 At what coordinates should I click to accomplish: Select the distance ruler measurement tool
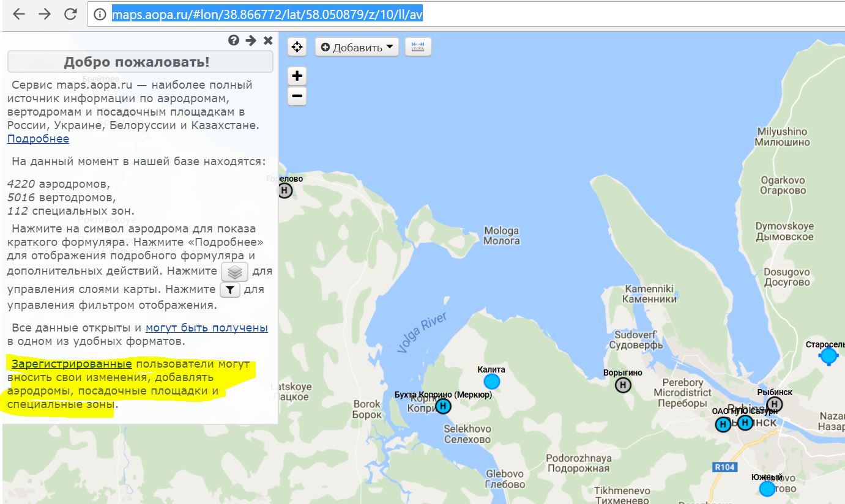coord(418,47)
